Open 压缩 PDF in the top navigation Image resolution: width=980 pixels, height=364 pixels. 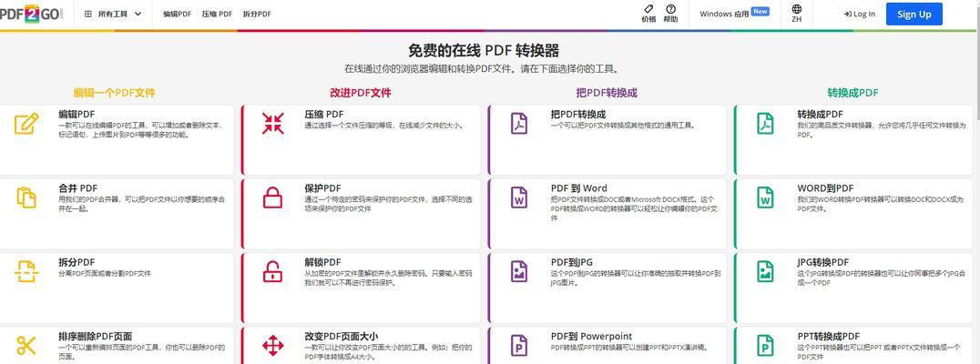[217, 14]
